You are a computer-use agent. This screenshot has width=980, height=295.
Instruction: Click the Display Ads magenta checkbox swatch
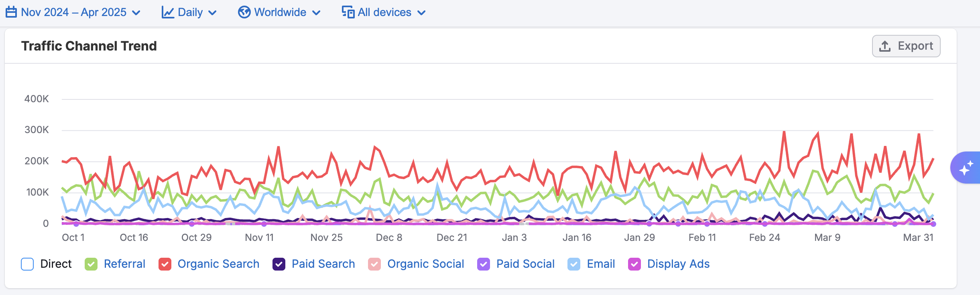[x=634, y=264]
